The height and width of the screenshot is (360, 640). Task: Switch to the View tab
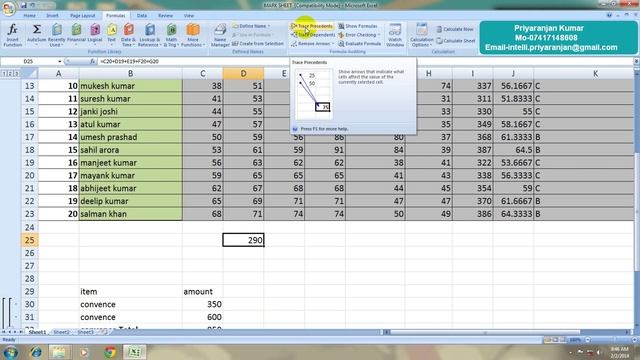pyautogui.click(x=189, y=16)
